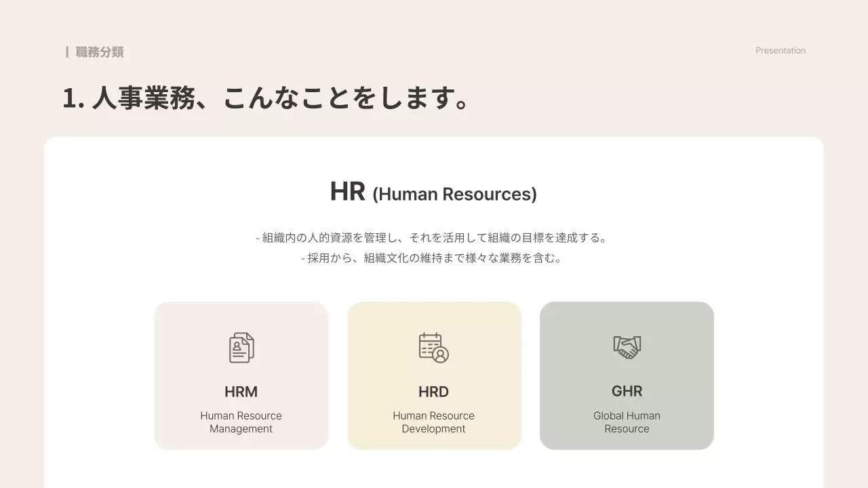The image size is (868, 488).
Task: Click the 職務分類 section label
Action: (100, 52)
